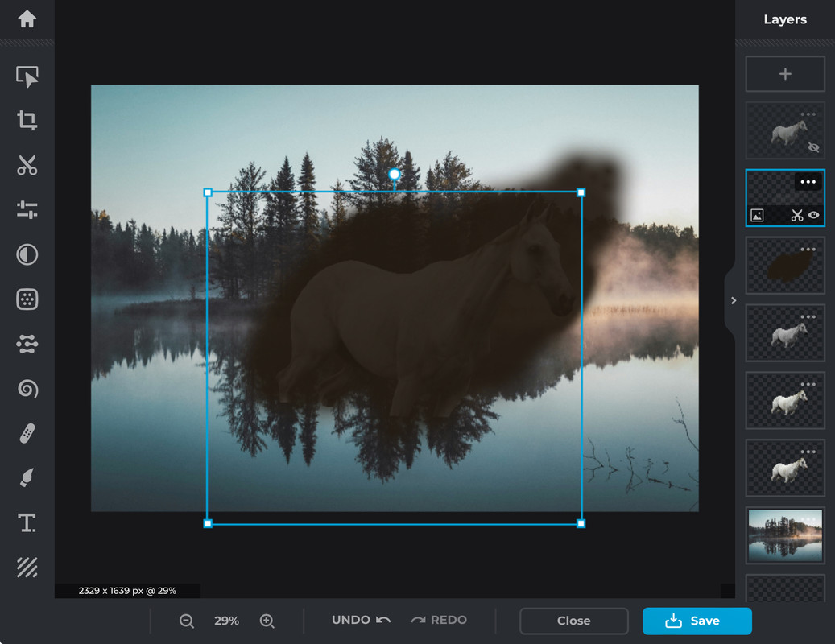Select the Crop tool
Screen dimensions: 835x644
27,120
